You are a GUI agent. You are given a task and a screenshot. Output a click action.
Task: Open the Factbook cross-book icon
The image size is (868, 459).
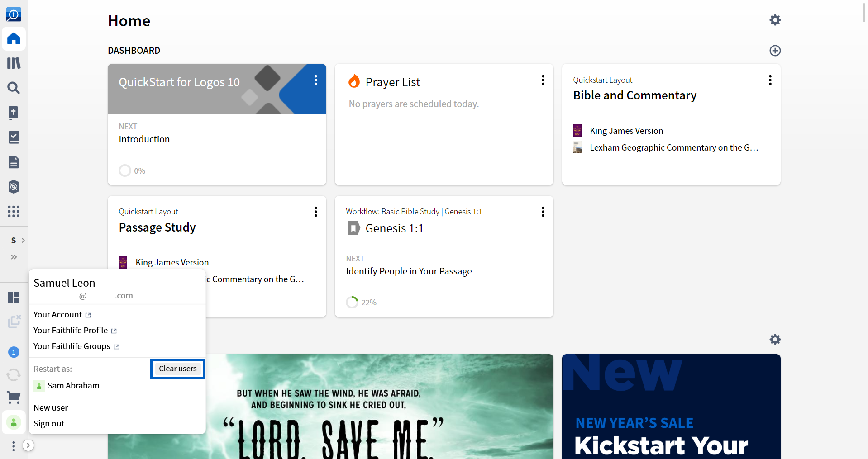click(x=14, y=113)
